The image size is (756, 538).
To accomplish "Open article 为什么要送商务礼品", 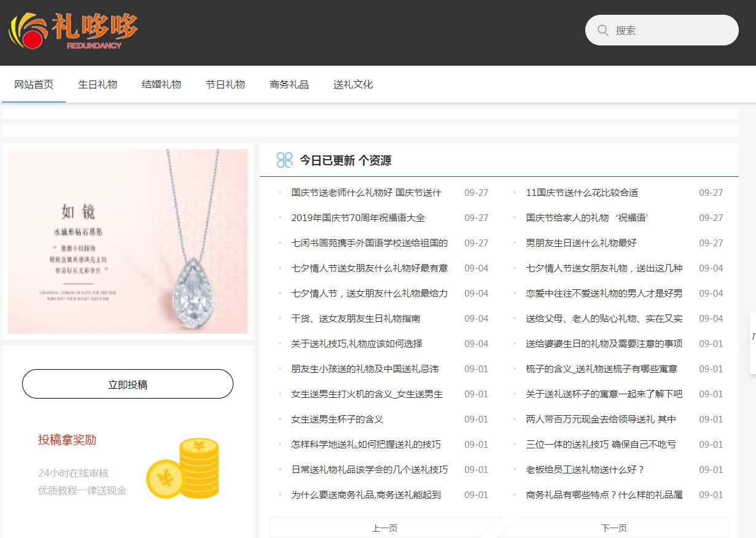I will pos(366,495).
